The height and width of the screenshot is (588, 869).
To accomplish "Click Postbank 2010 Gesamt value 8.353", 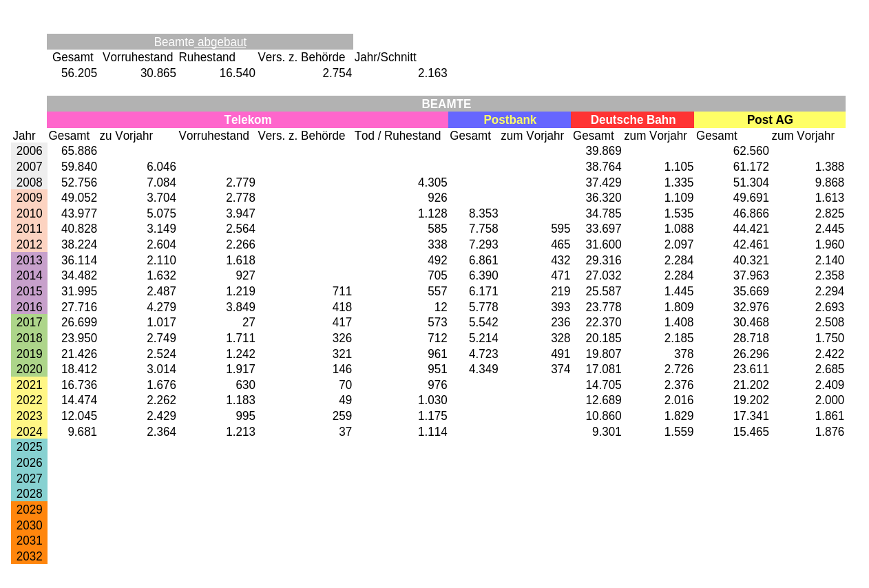I will point(483,213).
